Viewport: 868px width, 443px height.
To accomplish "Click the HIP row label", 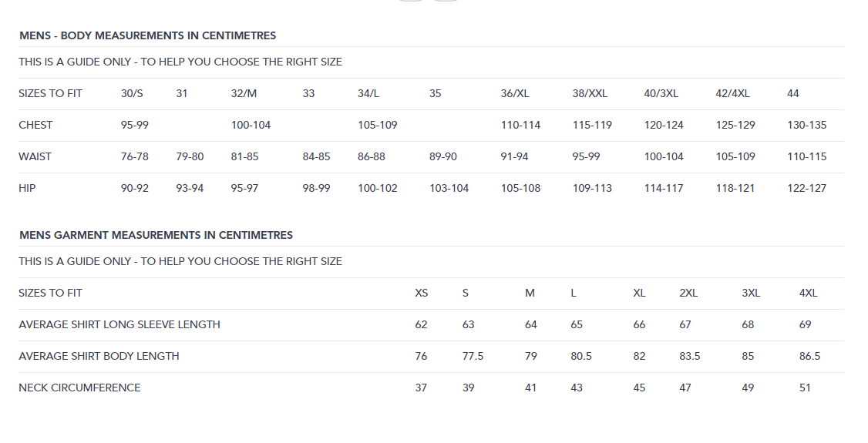I will (x=28, y=188).
